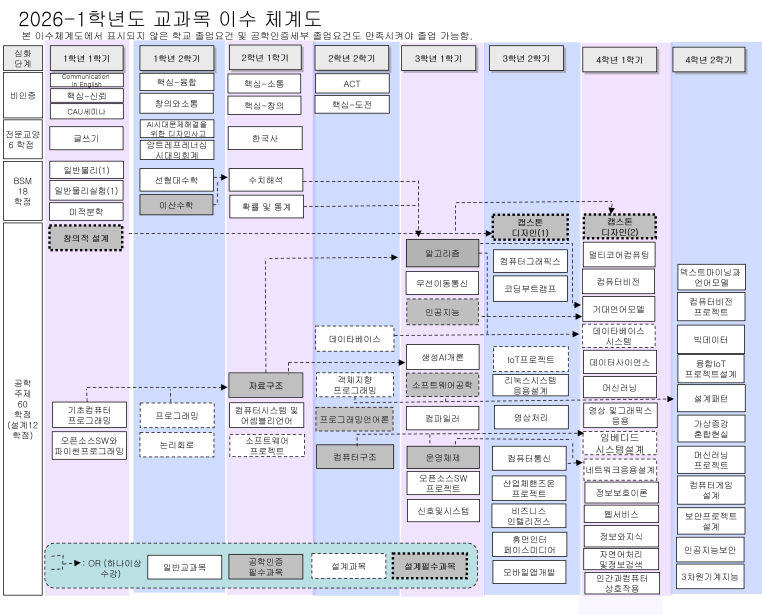Click the 설계필수과목 legend box
762x615 pixels.
coord(429,567)
